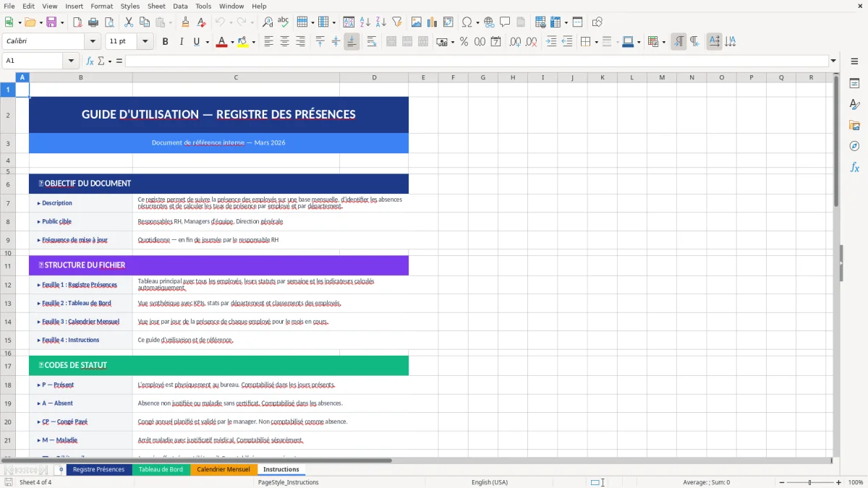The width and height of the screenshot is (868, 488).
Task: Click the Save document icon
Action: coord(50,22)
